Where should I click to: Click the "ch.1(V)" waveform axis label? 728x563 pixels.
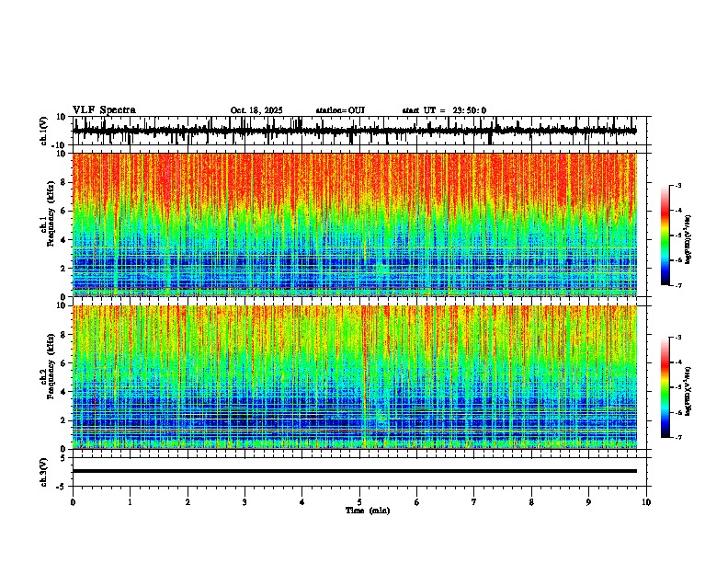click(44, 131)
